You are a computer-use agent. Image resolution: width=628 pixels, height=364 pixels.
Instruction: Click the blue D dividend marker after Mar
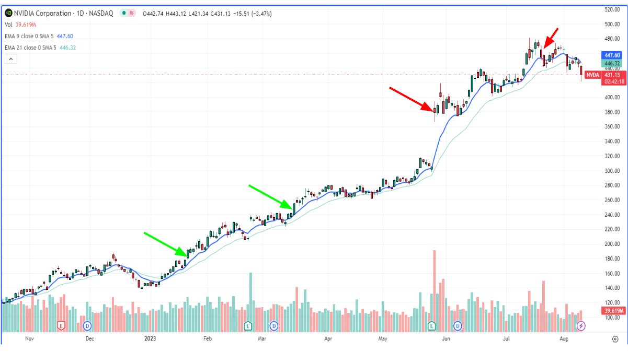[273, 326]
